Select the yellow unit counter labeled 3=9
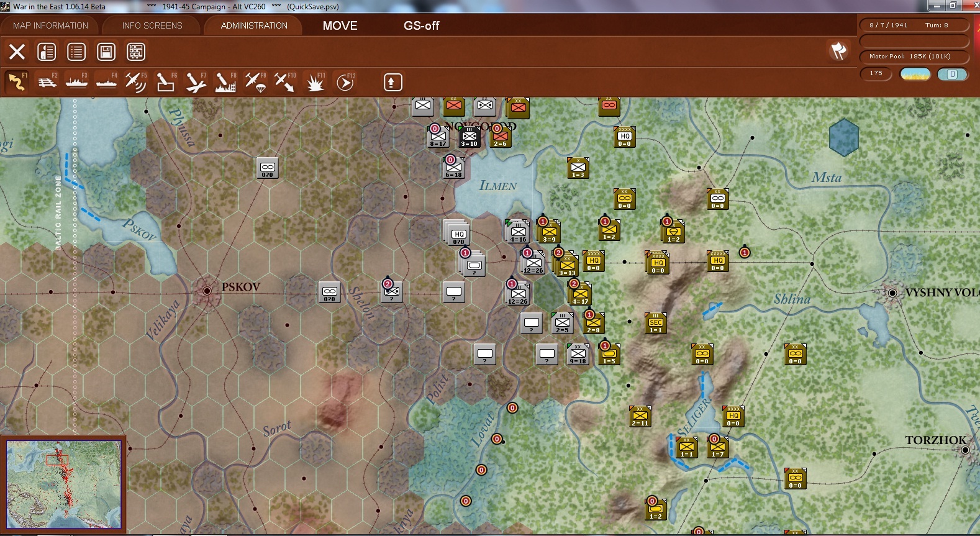Image resolution: width=980 pixels, height=536 pixels. click(x=550, y=232)
